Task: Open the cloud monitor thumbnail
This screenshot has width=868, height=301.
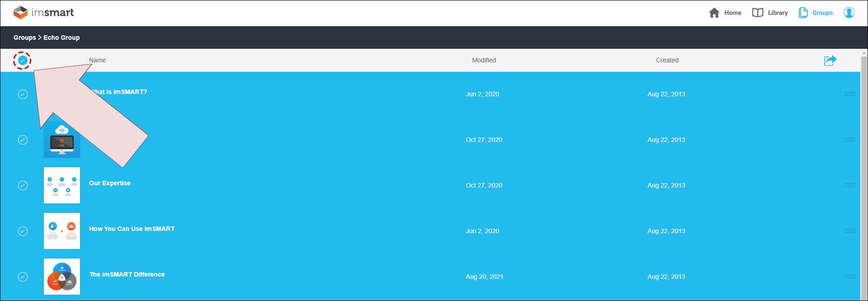Action: [62, 140]
